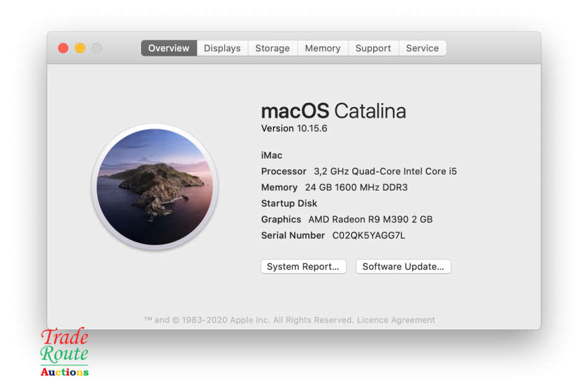Open Software Update
Viewport: 588px width, 392px height.
[x=403, y=266]
